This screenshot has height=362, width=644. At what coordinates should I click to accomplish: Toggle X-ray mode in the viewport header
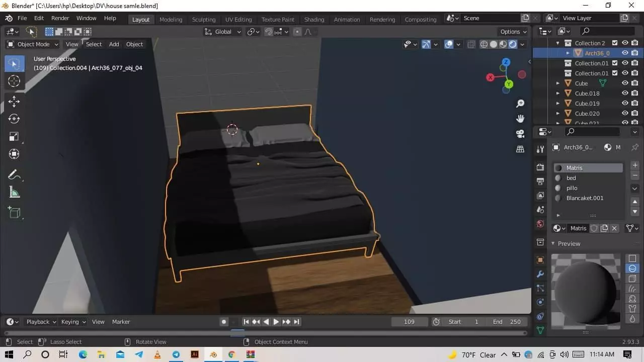pyautogui.click(x=471, y=44)
